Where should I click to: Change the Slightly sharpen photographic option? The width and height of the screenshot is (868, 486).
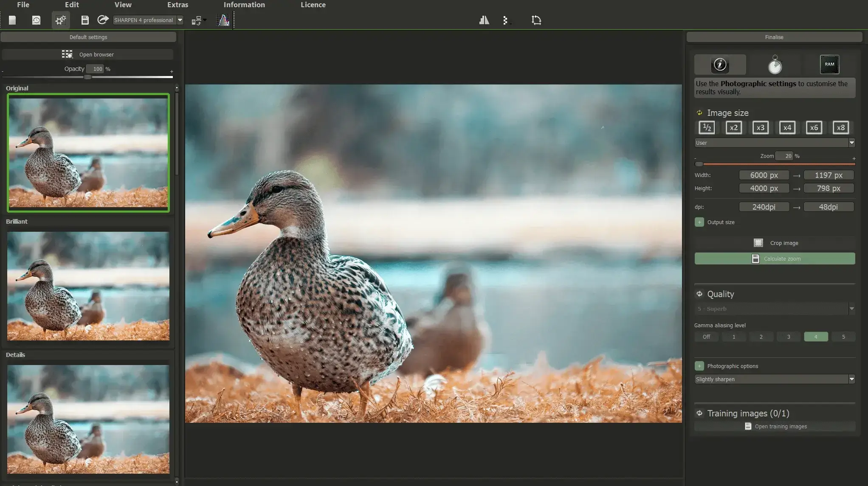(x=852, y=379)
